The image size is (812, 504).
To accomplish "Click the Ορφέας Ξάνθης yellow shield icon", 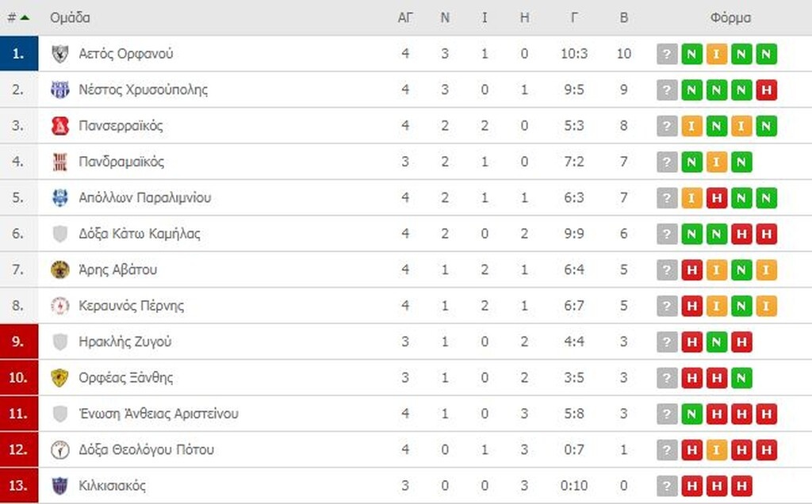I will point(59,377).
